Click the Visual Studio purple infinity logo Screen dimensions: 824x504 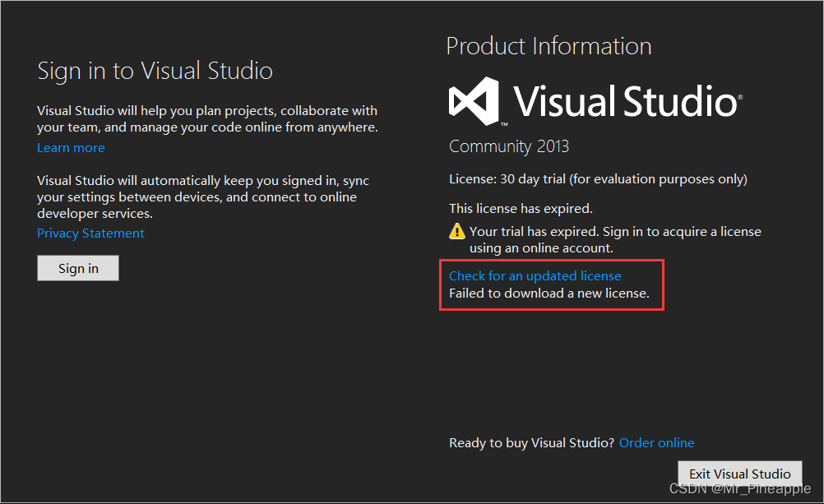point(473,100)
